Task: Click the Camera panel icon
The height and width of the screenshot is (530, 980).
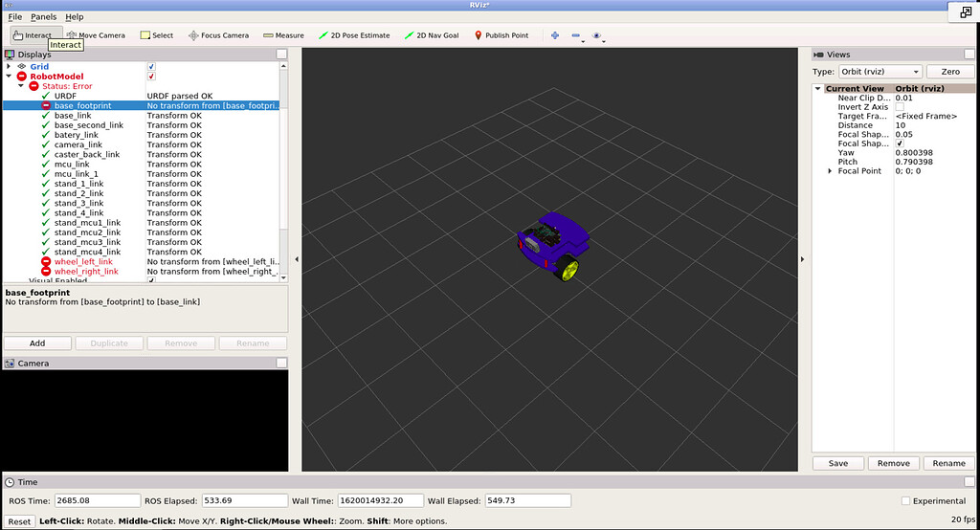Action: pyautogui.click(x=10, y=364)
